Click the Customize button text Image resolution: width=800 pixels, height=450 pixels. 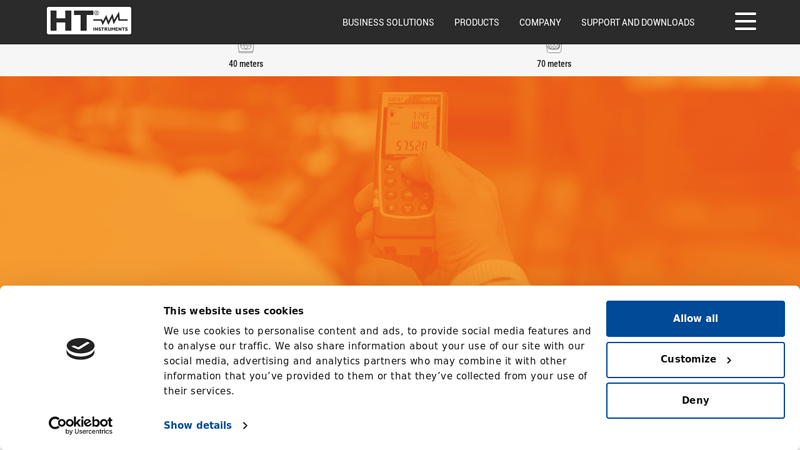point(688,359)
